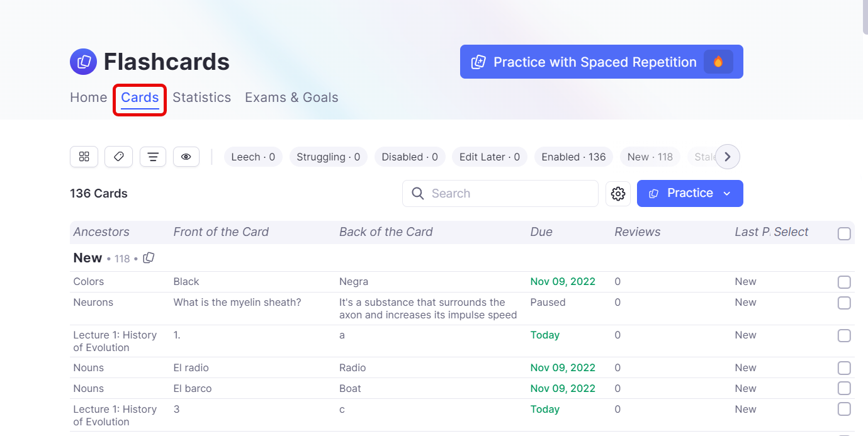
Task: Open the gear settings beside Search
Action: pyautogui.click(x=617, y=194)
